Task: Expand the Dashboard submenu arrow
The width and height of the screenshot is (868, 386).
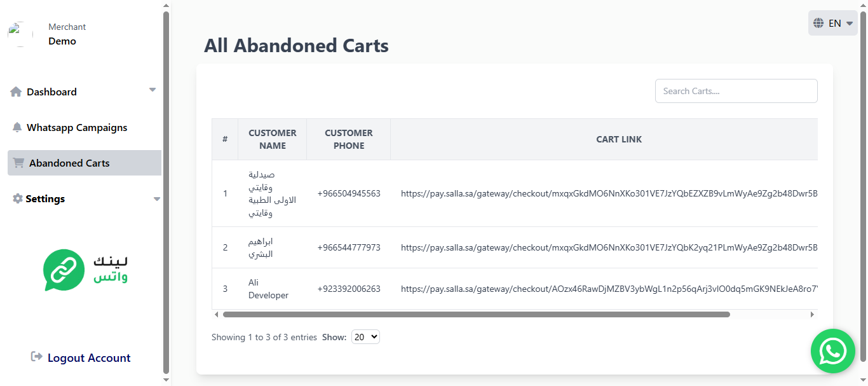Action: click(x=153, y=90)
